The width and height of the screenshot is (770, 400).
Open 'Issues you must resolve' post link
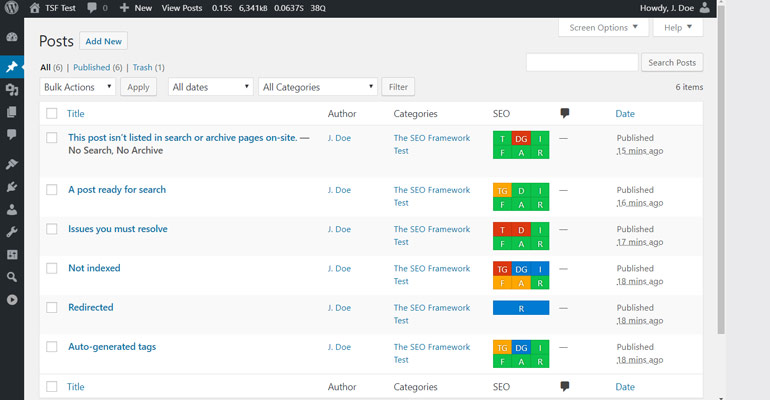click(x=117, y=229)
